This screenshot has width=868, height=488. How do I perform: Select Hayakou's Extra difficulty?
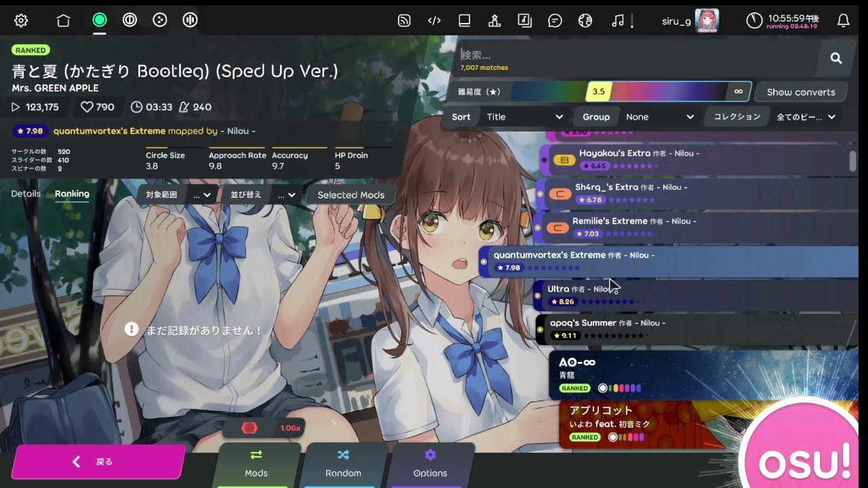coord(698,160)
